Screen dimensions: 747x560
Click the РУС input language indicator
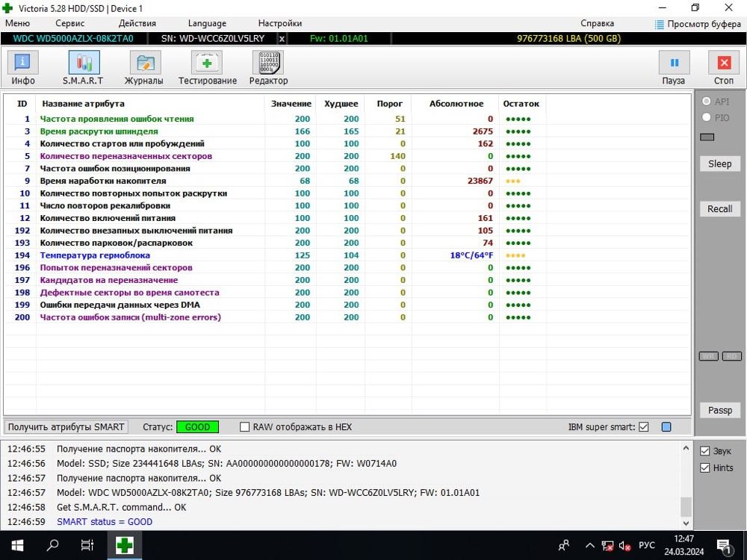tap(647, 546)
